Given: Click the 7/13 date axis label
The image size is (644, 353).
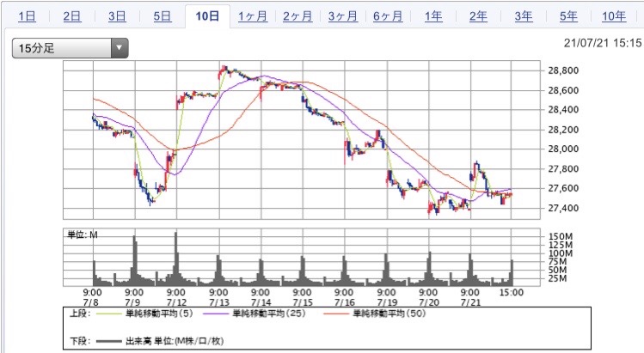Looking at the screenshot, I should (x=218, y=303).
